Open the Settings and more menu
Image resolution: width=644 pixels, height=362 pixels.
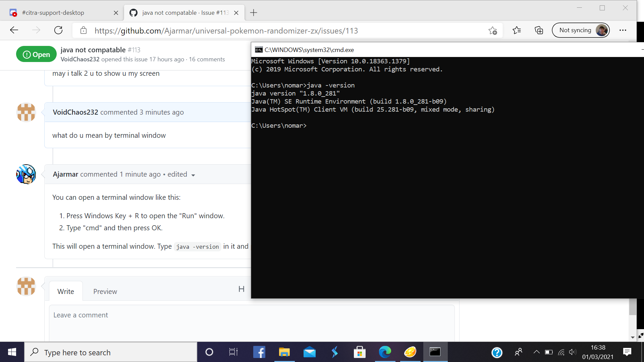(623, 30)
